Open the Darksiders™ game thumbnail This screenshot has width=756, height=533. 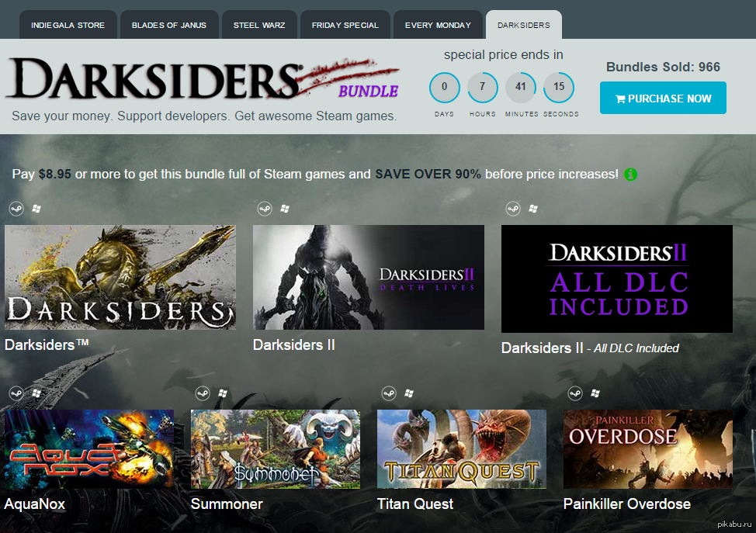click(120, 277)
